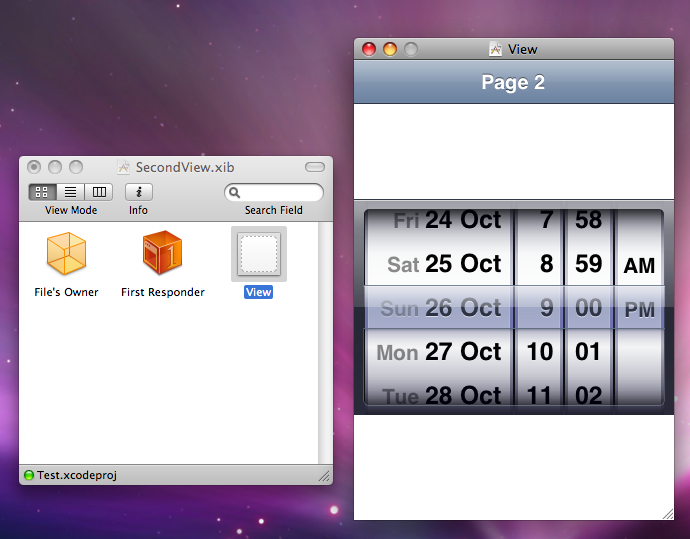Click the Page 2 navigation bar title
This screenshot has height=539, width=690.
coord(513,82)
